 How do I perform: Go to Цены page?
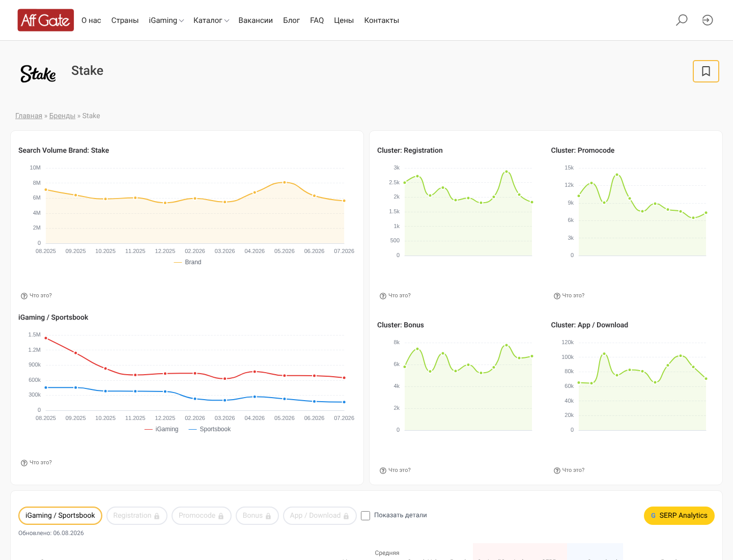click(344, 20)
